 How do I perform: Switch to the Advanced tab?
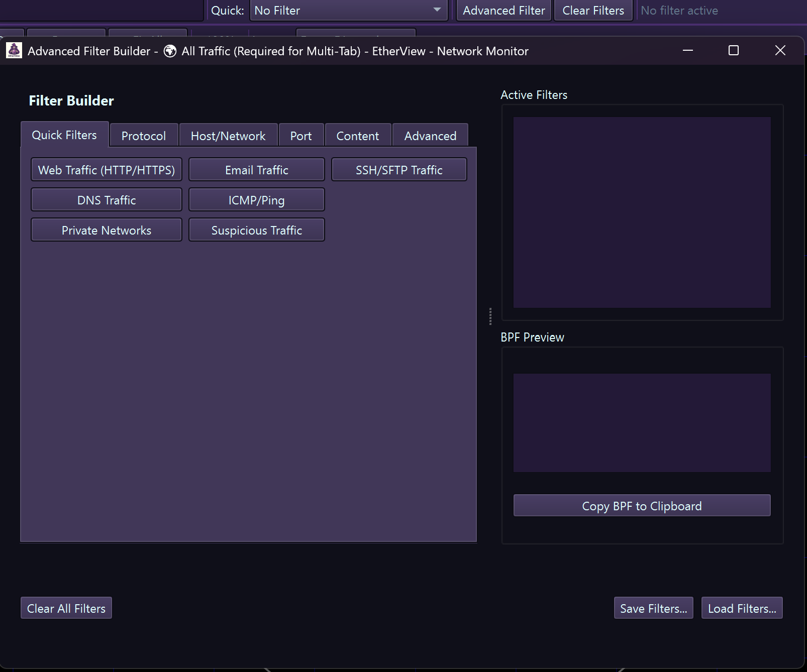point(430,136)
